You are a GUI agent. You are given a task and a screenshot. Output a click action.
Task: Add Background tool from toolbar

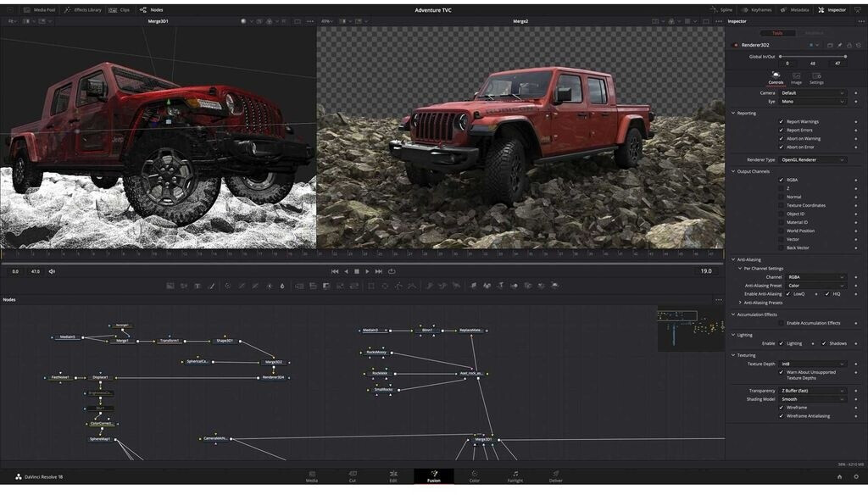(x=170, y=286)
